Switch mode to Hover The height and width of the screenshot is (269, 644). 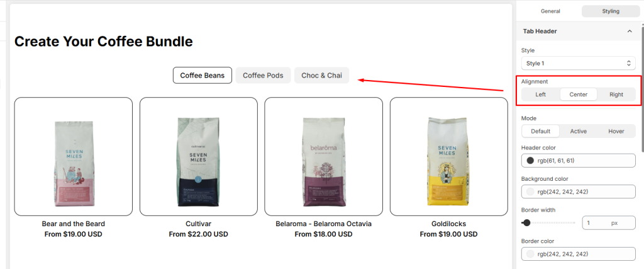pos(616,131)
